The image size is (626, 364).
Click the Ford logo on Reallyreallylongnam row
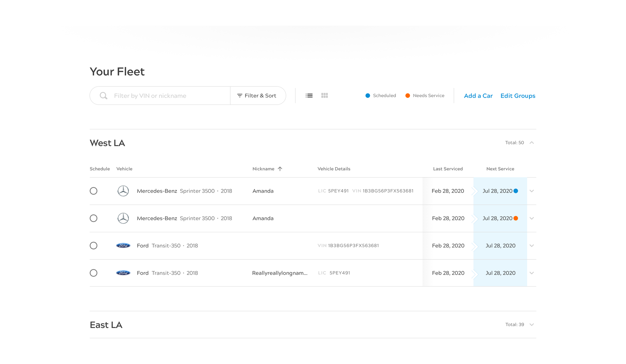(x=123, y=273)
